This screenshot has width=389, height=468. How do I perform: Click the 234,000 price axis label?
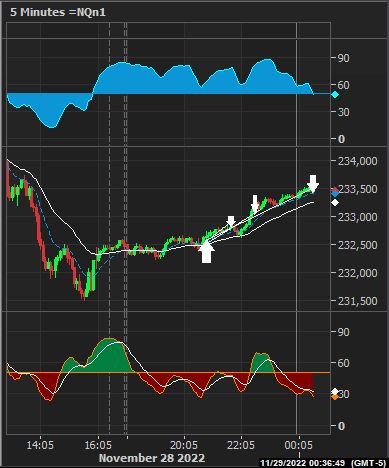pos(358,161)
